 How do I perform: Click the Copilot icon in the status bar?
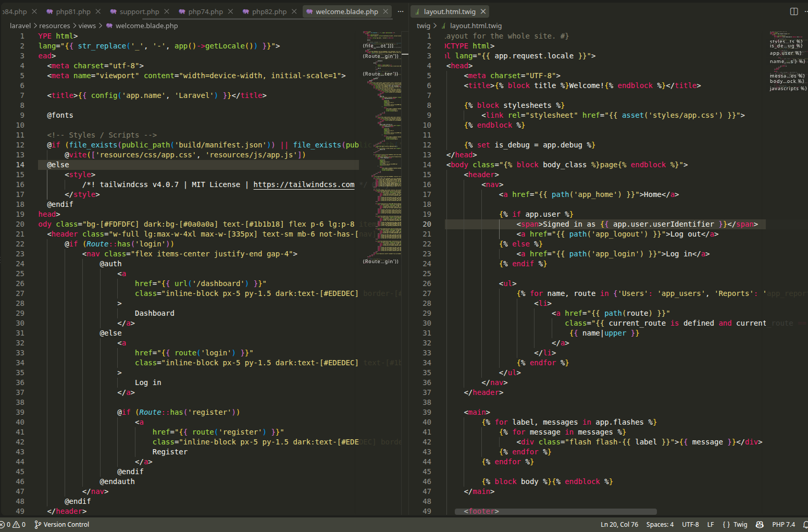coord(760,525)
